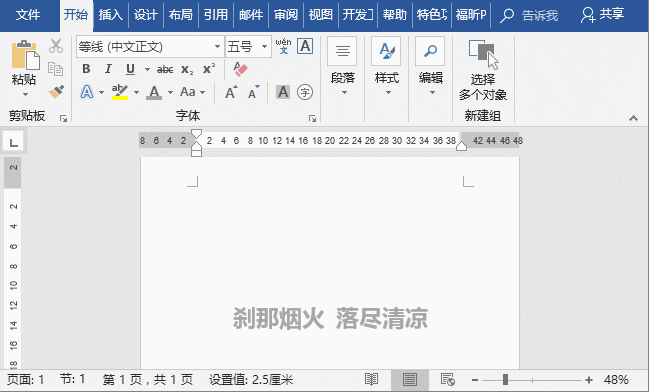Screen dimensions: 649x392
Task: Open the 编辑 editing menu
Action: point(430,67)
